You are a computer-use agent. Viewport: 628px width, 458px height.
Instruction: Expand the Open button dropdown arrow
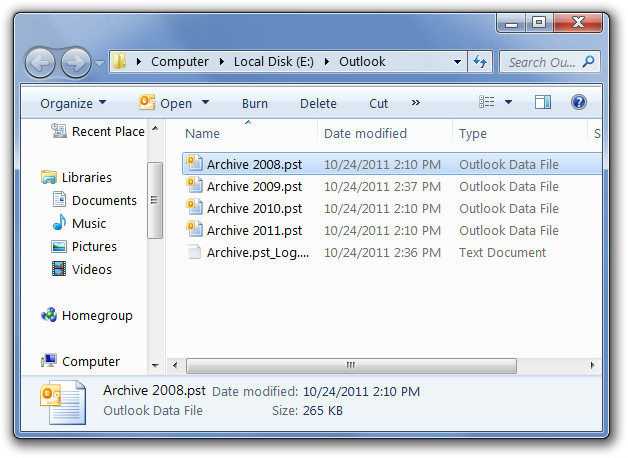click(205, 102)
